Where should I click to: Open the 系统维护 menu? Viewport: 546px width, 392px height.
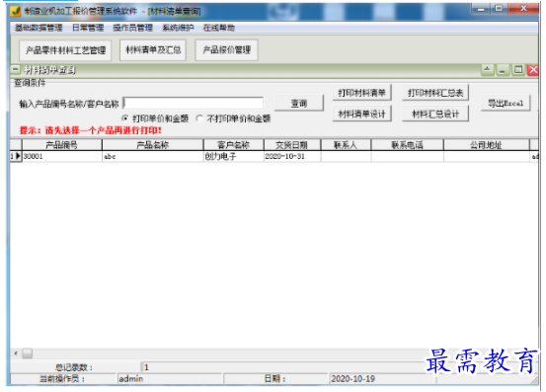point(178,28)
